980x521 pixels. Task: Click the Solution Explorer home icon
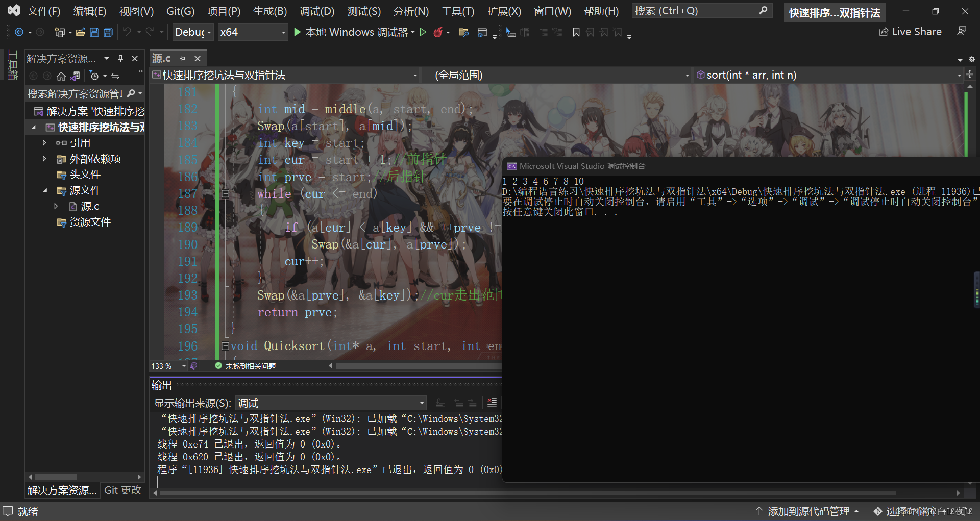click(x=61, y=76)
